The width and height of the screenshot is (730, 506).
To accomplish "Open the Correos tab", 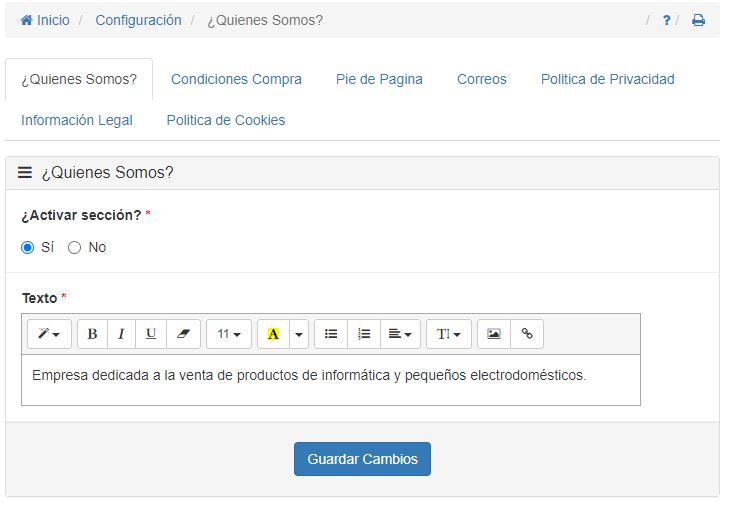I will (x=481, y=79).
